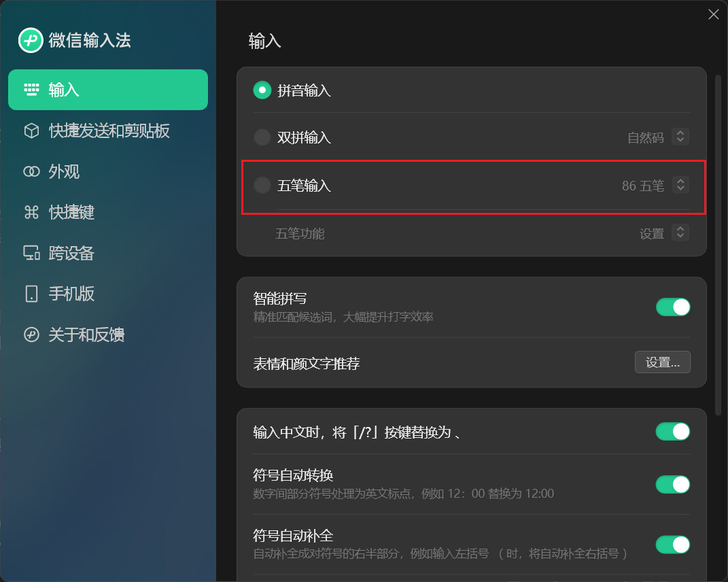The width and height of the screenshot is (728, 582).
Task: Click the command-symbol 快捷键 icon
Action: point(31,212)
